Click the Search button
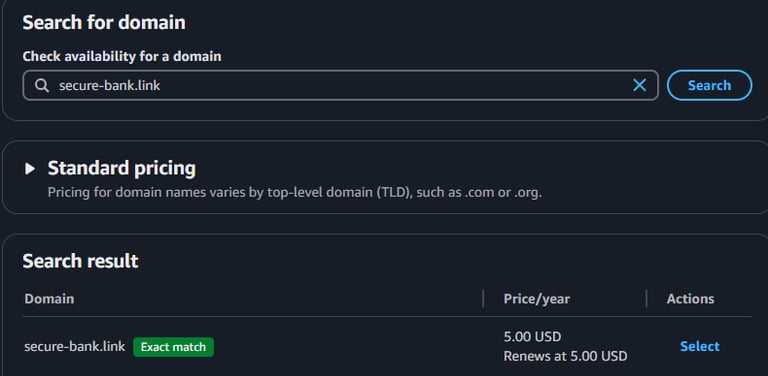 click(x=709, y=85)
